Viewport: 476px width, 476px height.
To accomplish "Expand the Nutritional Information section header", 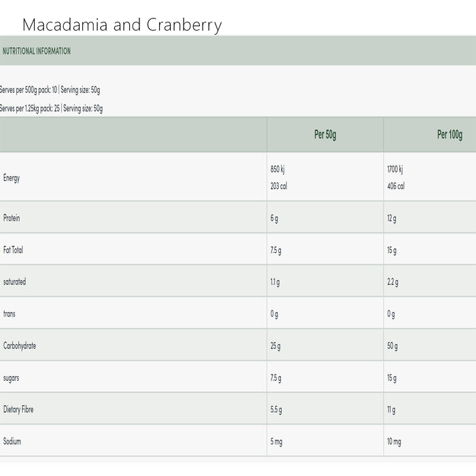I will click(x=37, y=51).
